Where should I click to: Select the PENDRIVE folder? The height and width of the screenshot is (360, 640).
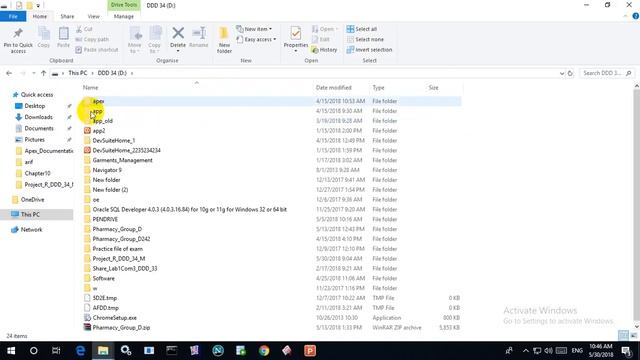105,219
